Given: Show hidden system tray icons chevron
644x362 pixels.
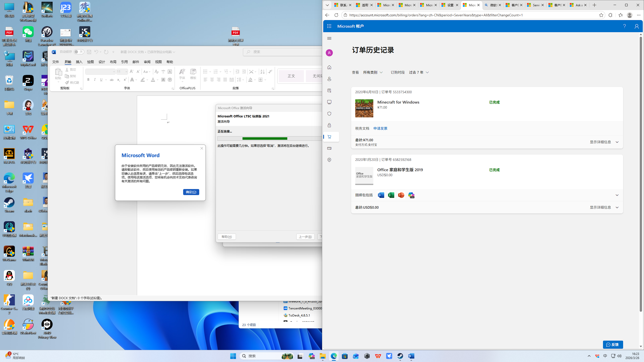Looking at the screenshot, I should pos(589,356).
